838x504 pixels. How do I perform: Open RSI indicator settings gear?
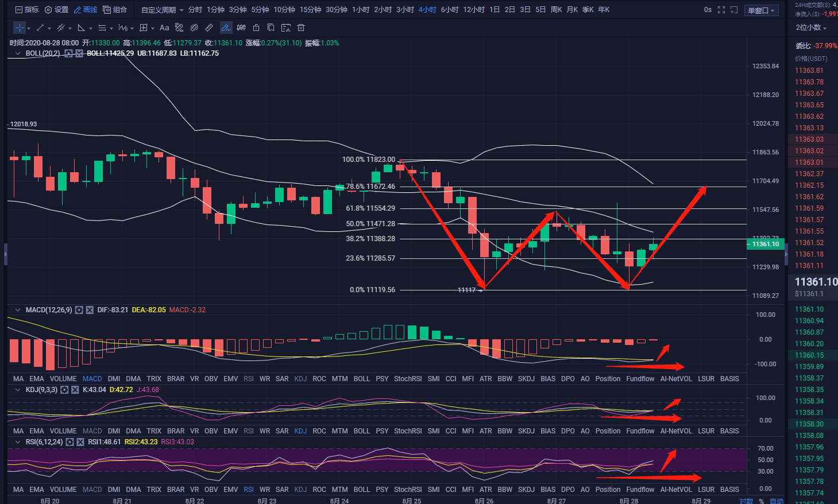tap(69, 442)
